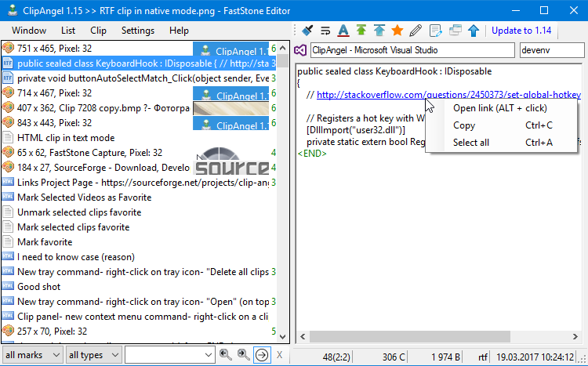Click the ClipAngel - Microsoft Visual Studio field
This screenshot has height=366, width=588.
pyautogui.click(x=412, y=50)
